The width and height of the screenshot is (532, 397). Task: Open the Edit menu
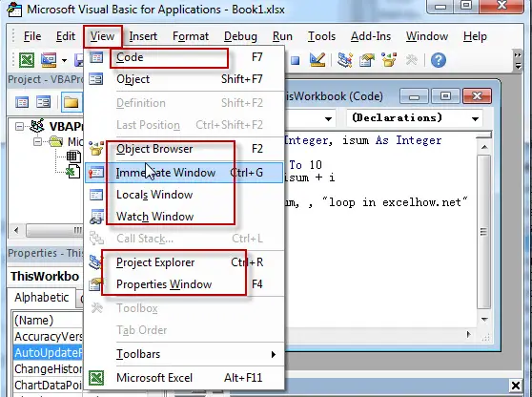[66, 36]
